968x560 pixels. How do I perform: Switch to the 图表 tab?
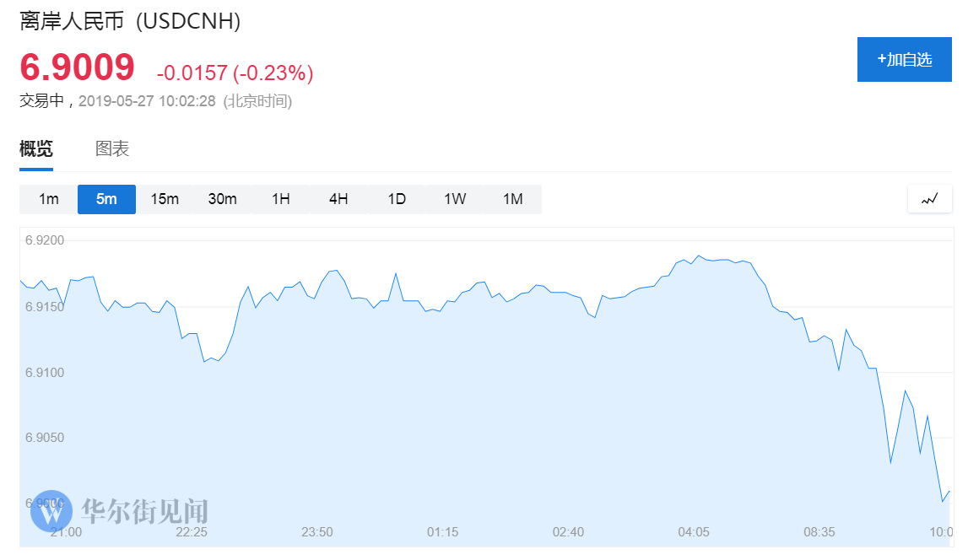(x=112, y=149)
